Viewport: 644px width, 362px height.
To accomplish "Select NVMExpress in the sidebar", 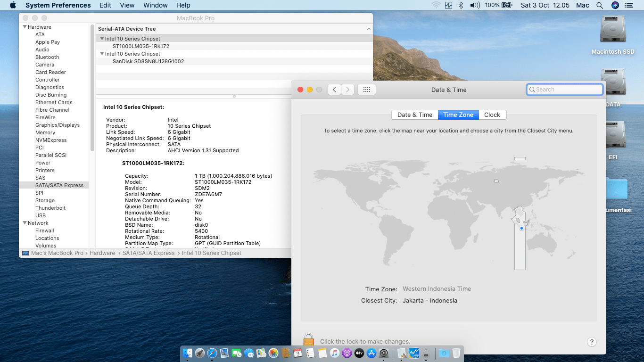I will 51,140.
